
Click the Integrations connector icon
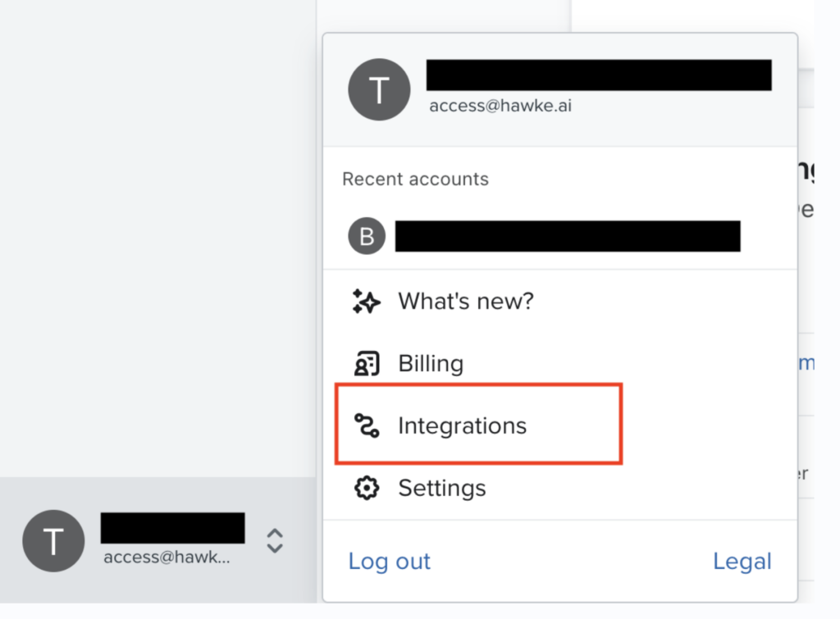pos(367,426)
